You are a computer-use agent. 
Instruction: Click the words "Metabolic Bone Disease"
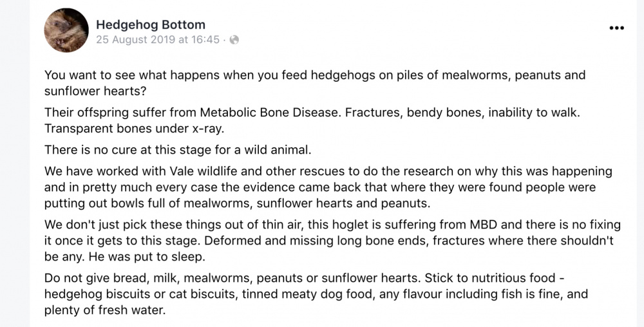pyautogui.click(x=270, y=113)
